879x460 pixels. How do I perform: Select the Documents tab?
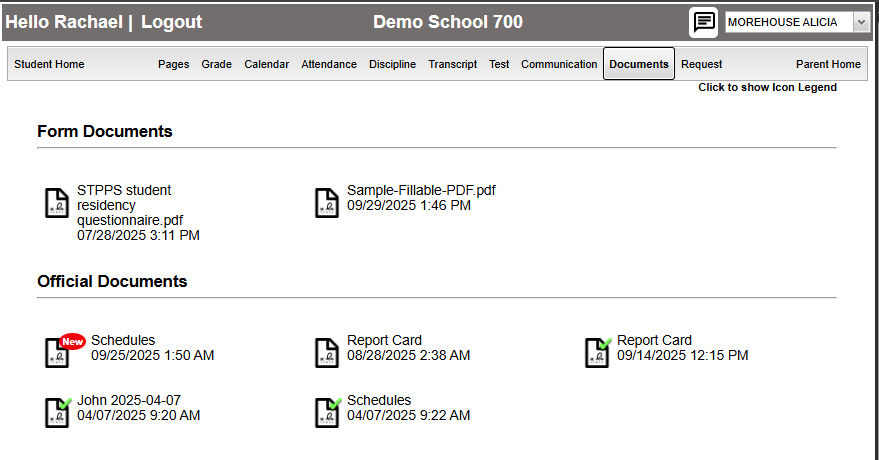(639, 64)
